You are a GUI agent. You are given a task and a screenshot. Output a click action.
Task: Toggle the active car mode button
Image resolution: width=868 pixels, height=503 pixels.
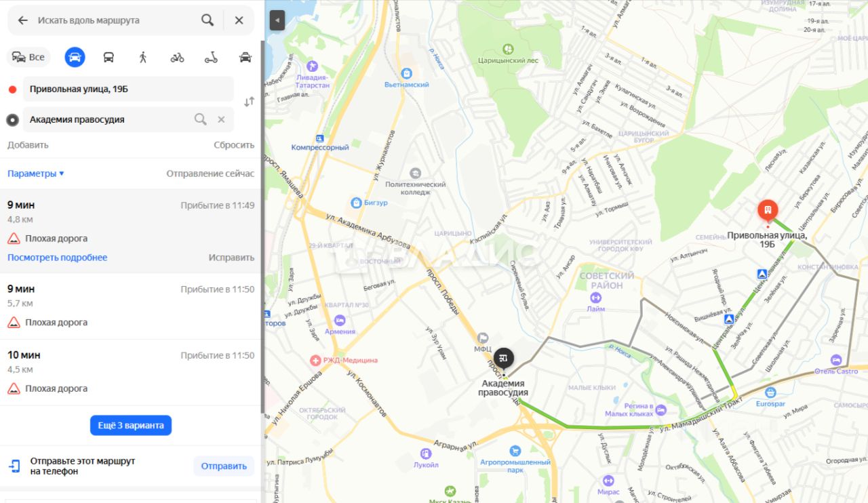pyautogui.click(x=75, y=57)
